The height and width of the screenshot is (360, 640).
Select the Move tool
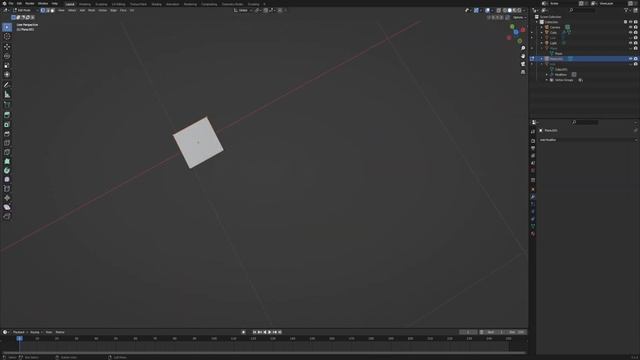pyautogui.click(x=7, y=47)
